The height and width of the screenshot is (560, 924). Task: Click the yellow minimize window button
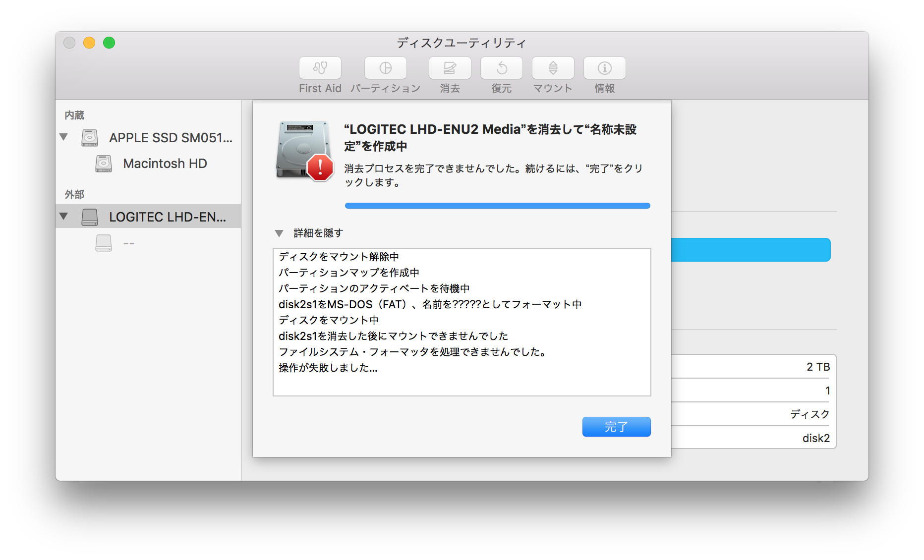(89, 43)
